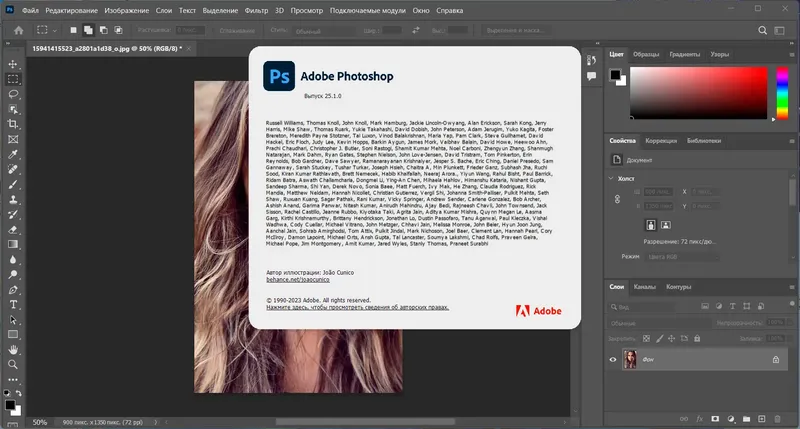Image resolution: width=800 pixels, height=429 pixels.
Task: Select the Pen tool
Action: (x=13, y=290)
